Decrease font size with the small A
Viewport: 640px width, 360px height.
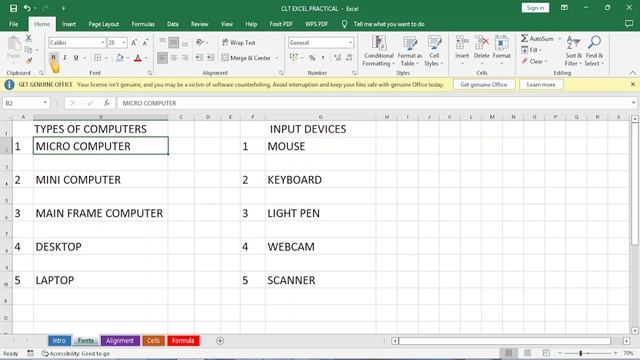click(145, 42)
